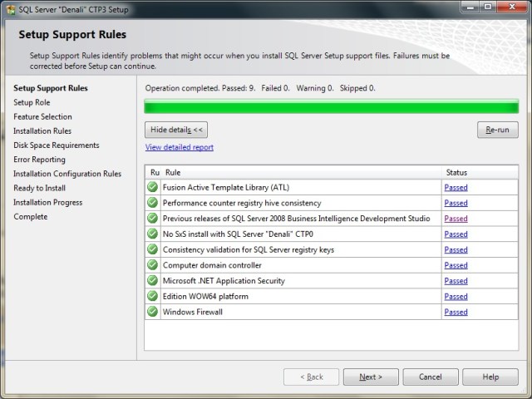Open Passed link for Fusion Active Template Library
Image resolution: width=532 pixels, height=399 pixels.
[x=456, y=188]
